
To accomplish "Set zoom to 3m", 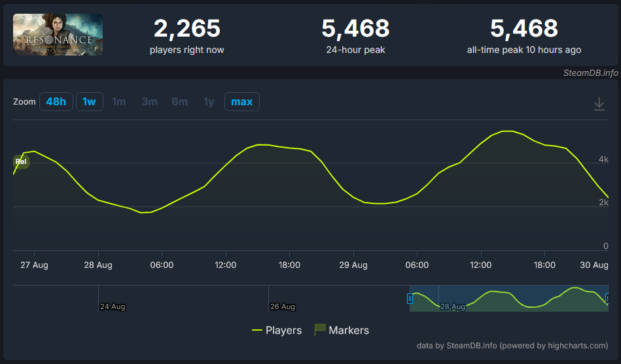I will click(x=149, y=102).
